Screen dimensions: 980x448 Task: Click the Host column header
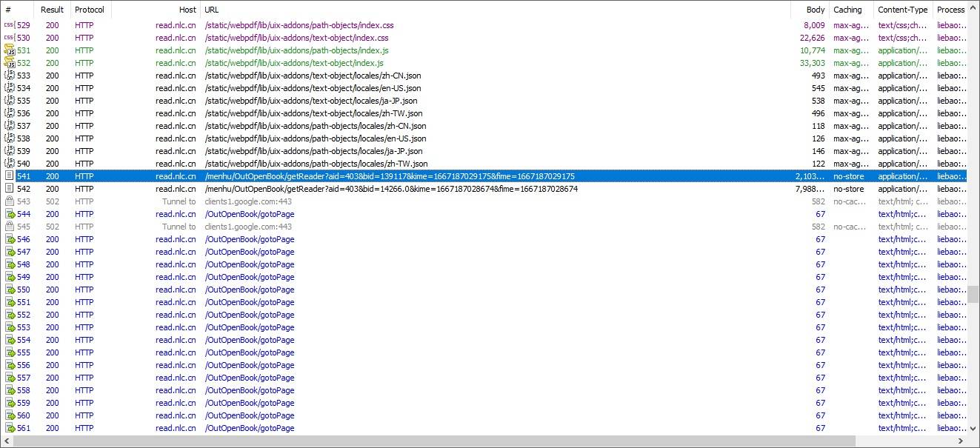pyautogui.click(x=187, y=10)
